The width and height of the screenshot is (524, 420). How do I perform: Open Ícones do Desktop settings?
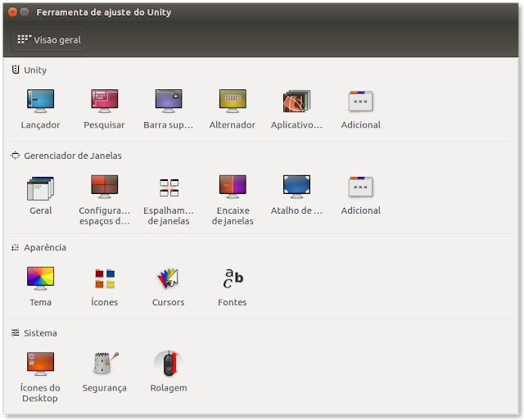(40, 364)
